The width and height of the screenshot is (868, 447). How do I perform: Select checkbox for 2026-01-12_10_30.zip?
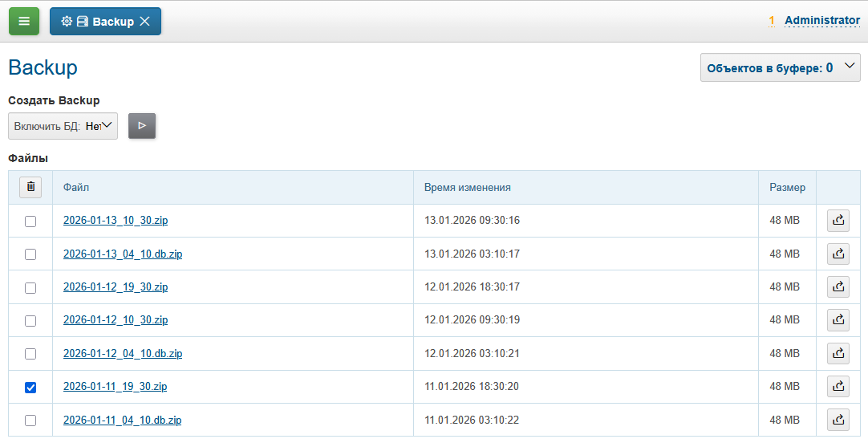[30, 321]
